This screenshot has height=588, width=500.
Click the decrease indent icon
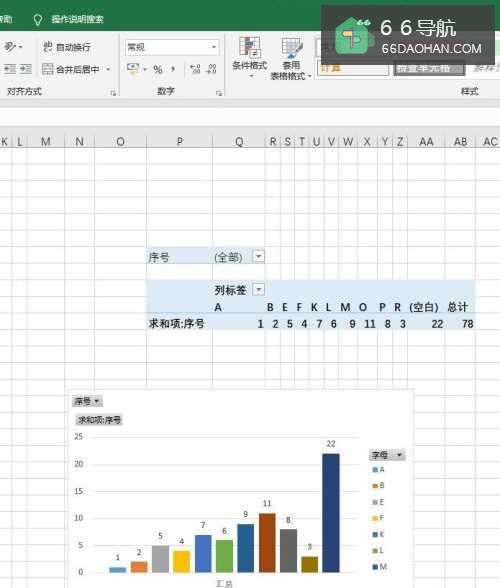click(10, 69)
